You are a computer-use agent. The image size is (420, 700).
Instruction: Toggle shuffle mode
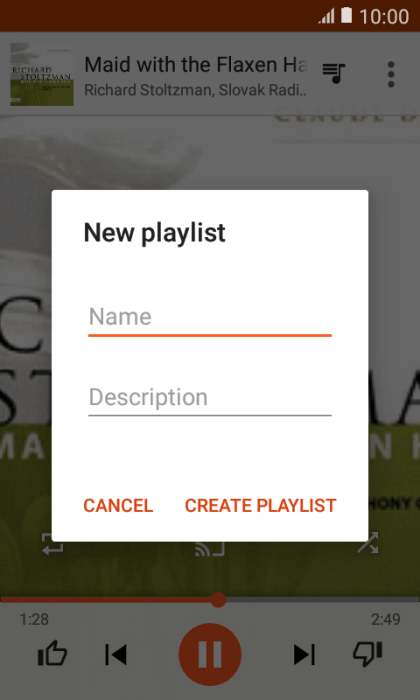(368, 543)
